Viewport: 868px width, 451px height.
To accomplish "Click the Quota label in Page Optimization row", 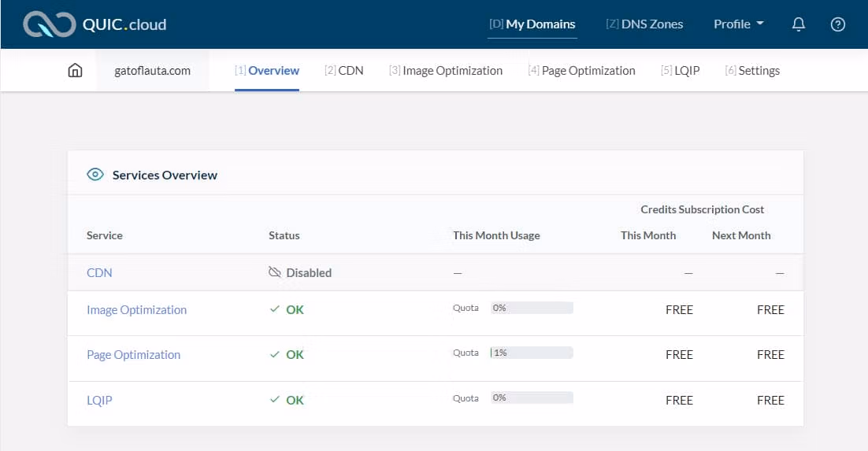I will [x=466, y=353].
